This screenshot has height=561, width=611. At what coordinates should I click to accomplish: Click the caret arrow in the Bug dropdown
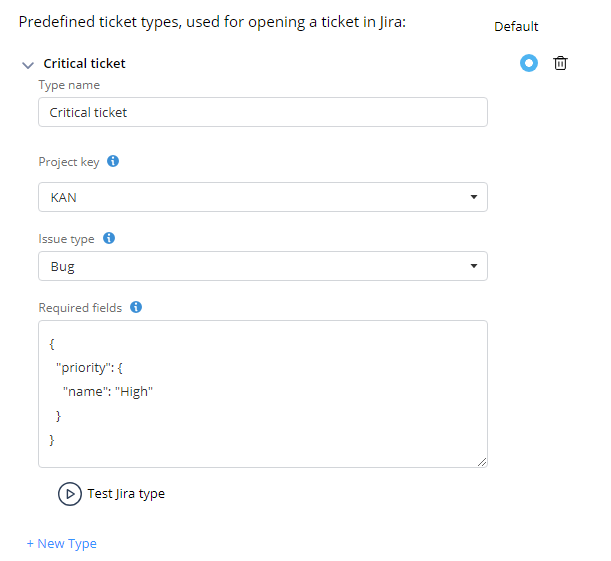coord(474,266)
